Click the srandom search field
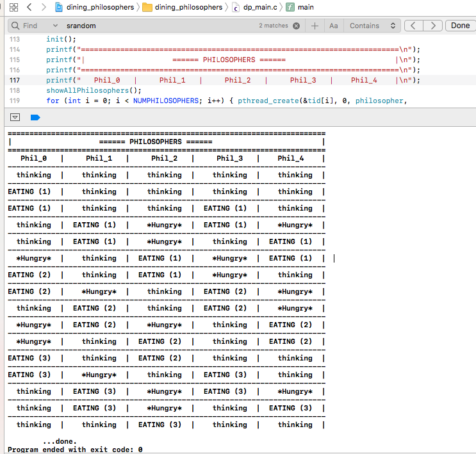Image resolution: width=476 pixels, height=454 pixels. point(160,26)
